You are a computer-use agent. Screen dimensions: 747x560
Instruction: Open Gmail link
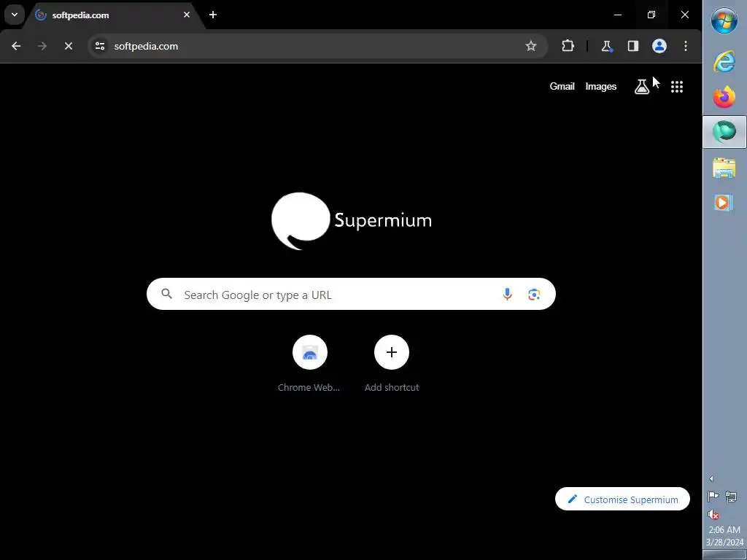[562, 87]
